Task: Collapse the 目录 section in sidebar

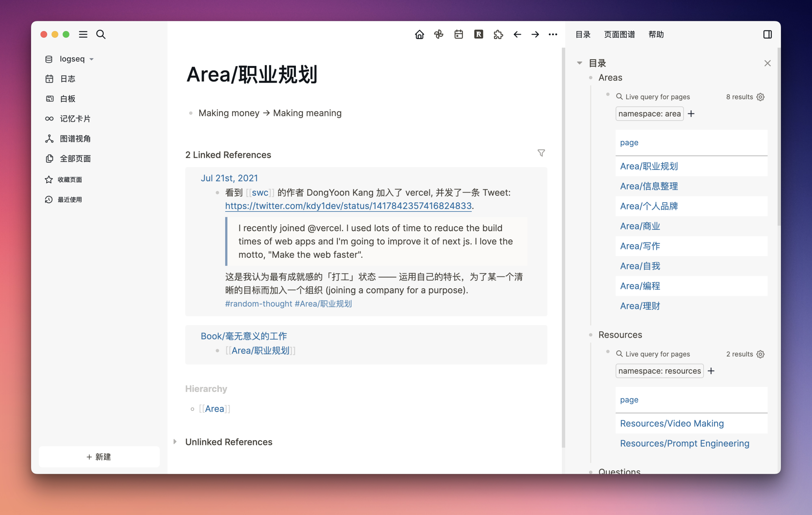Action: coord(579,63)
